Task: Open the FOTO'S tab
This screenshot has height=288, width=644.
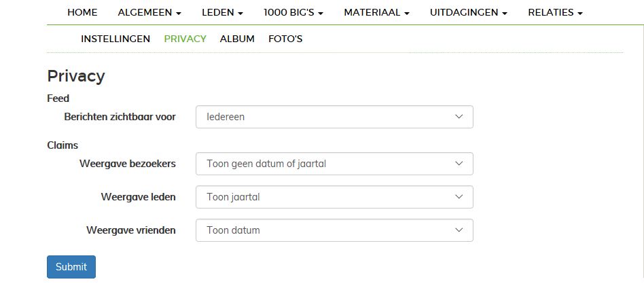Action: [285, 39]
